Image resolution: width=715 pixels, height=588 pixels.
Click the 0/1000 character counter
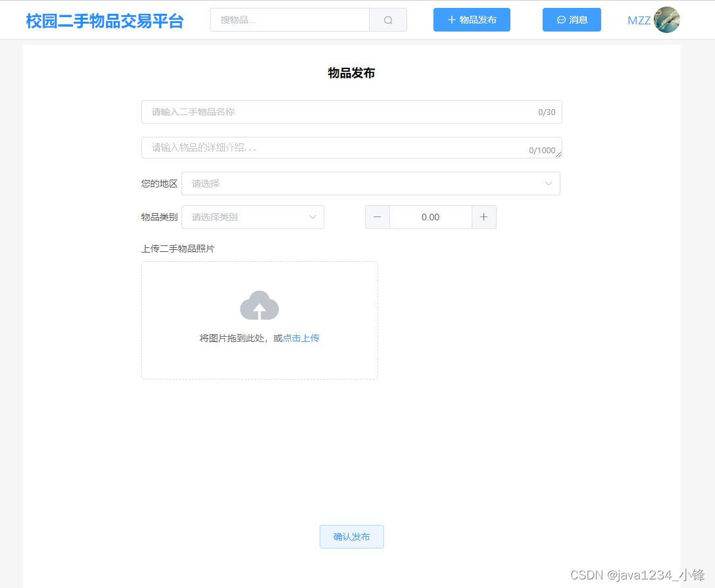(x=542, y=151)
